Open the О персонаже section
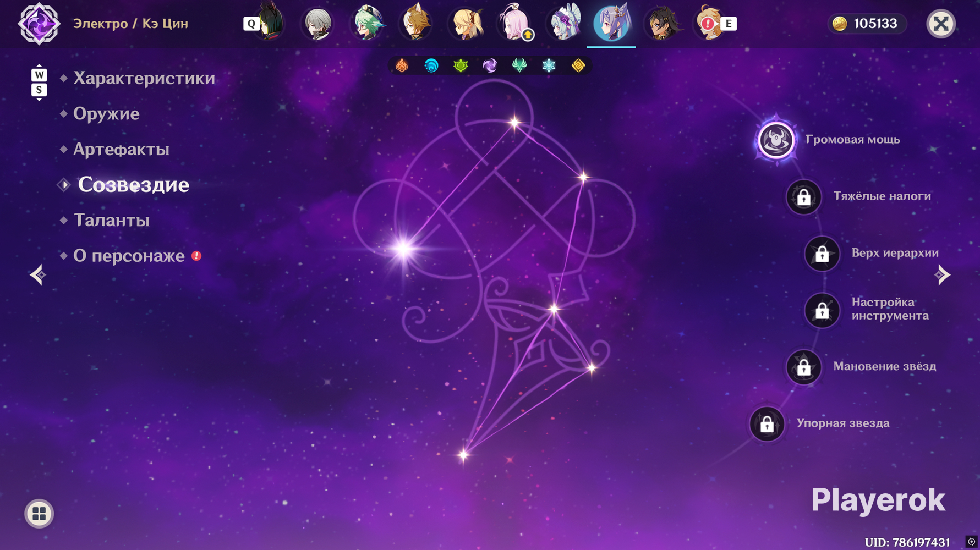Screen dimensions: 980x550 (x=129, y=256)
